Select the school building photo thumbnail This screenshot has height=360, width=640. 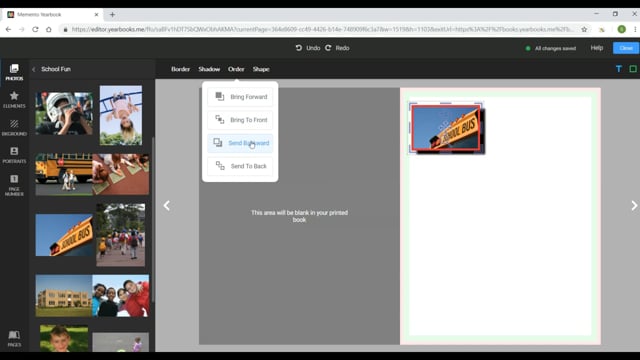coord(64,296)
